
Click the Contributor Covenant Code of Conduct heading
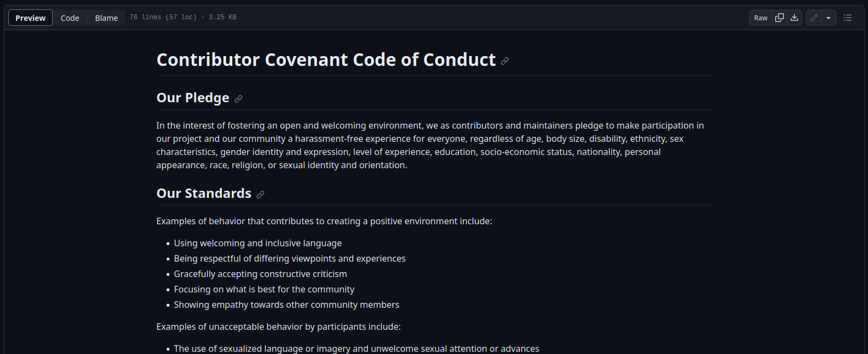tap(326, 59)
